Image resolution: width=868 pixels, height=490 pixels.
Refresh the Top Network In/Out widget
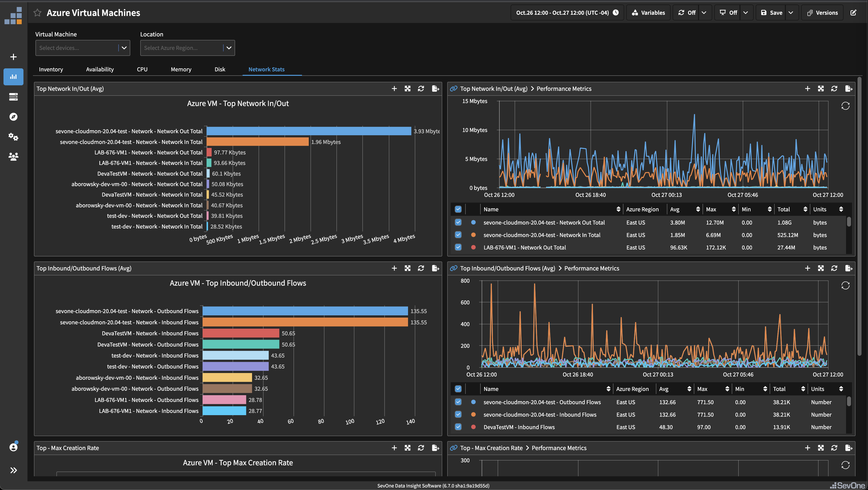tap(421, 89)
